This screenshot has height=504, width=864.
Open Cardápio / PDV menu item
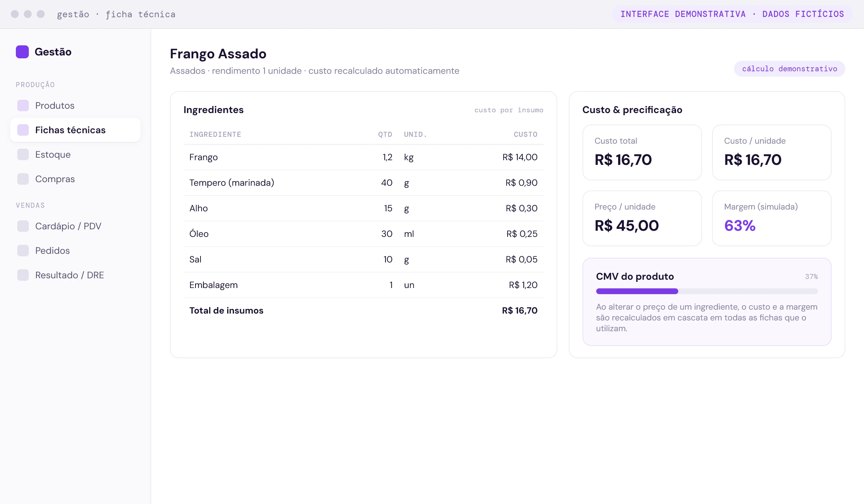[x=75, y=226]
